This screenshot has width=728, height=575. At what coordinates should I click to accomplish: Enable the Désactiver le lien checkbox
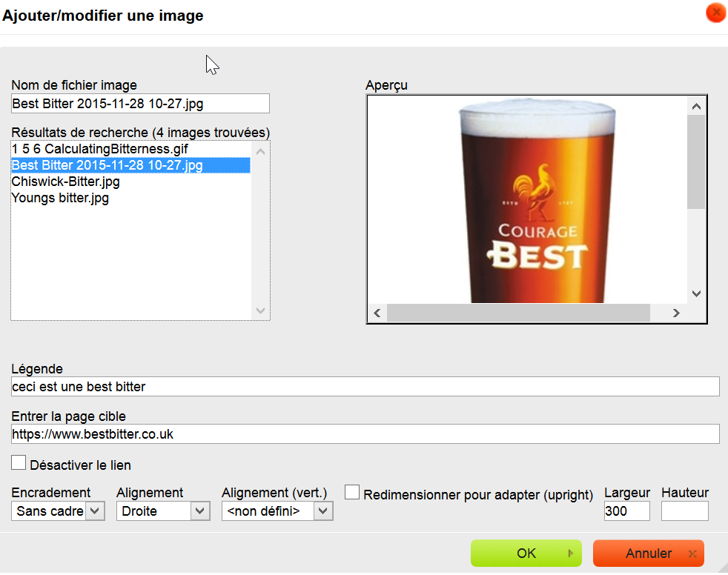19,463
